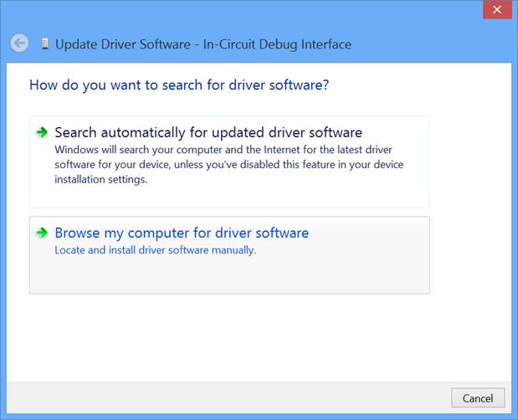Viewport: 518px width, 420px height.
Task: Click the 'How do you want to search' heading
Action: click(179, 85)
